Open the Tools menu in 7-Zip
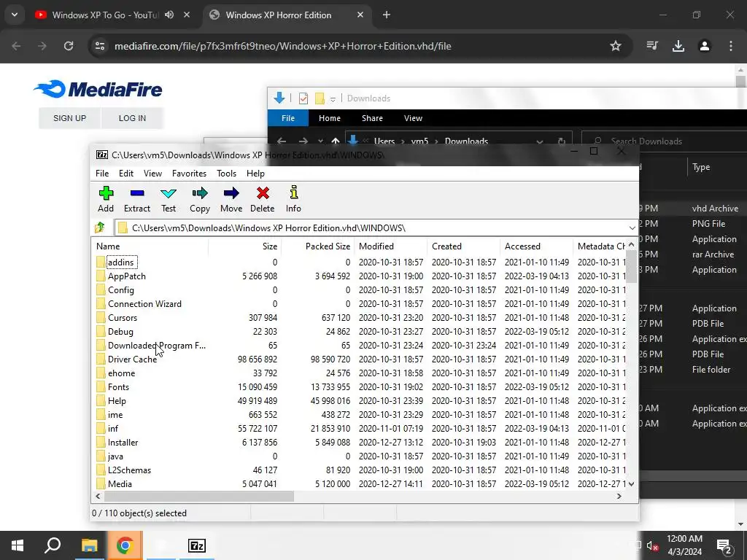Image resolution: width=747 pixels, height=560 pixels. tap(226, 174)
